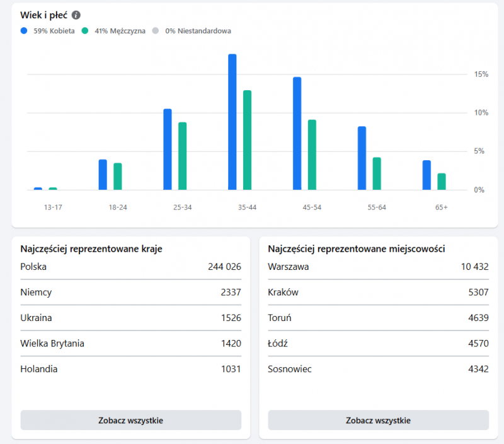Pick the green bar for ages 65+
The width and height of the screenshot is (504, 444).
[442, 181]
